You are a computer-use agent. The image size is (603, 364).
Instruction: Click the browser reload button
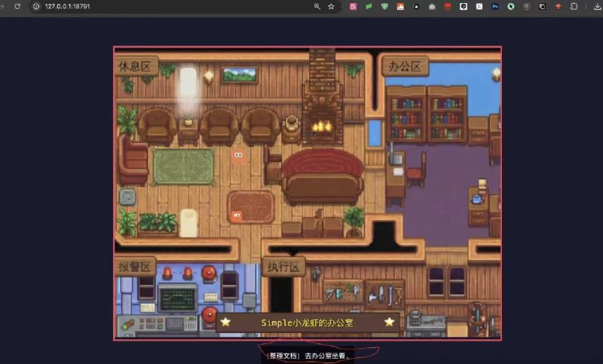(x=17, y=6)
